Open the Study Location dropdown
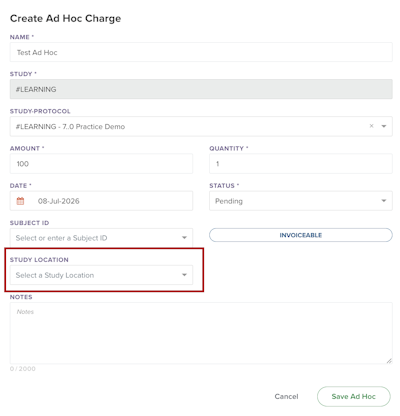Viewport: 400px width, 416px height. [101, 275]
